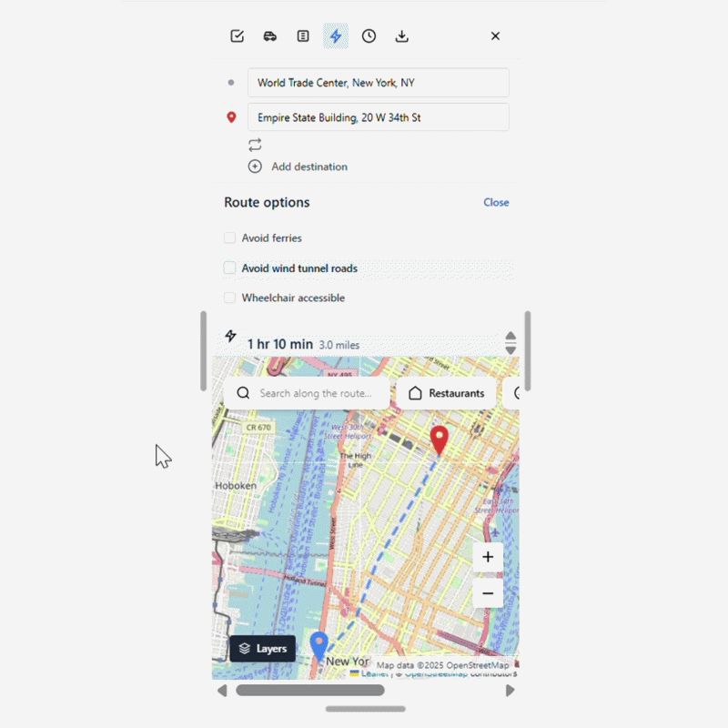Click the right arrow of the horizontal scrollbar
728x728 pixels.
(x=510, y=691)
